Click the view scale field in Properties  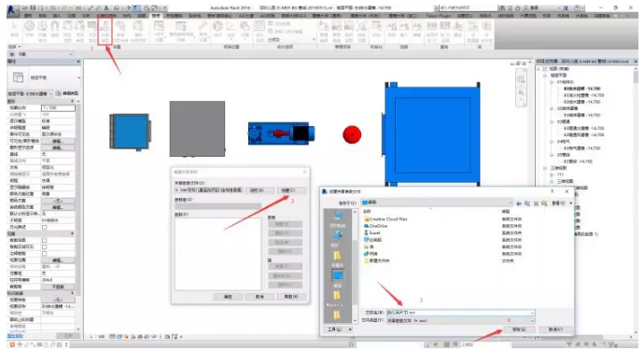point(58,107)
